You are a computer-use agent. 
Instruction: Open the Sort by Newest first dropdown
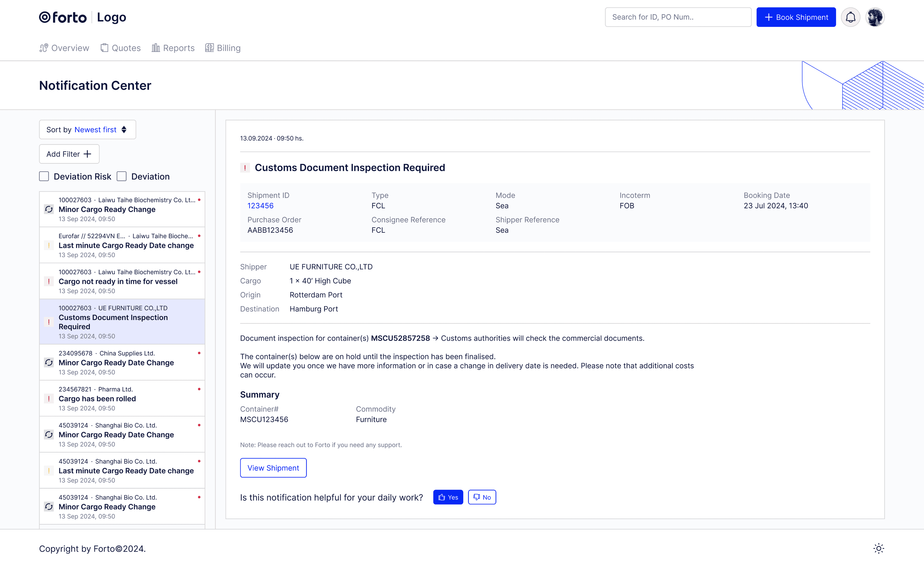click(87, 130)
